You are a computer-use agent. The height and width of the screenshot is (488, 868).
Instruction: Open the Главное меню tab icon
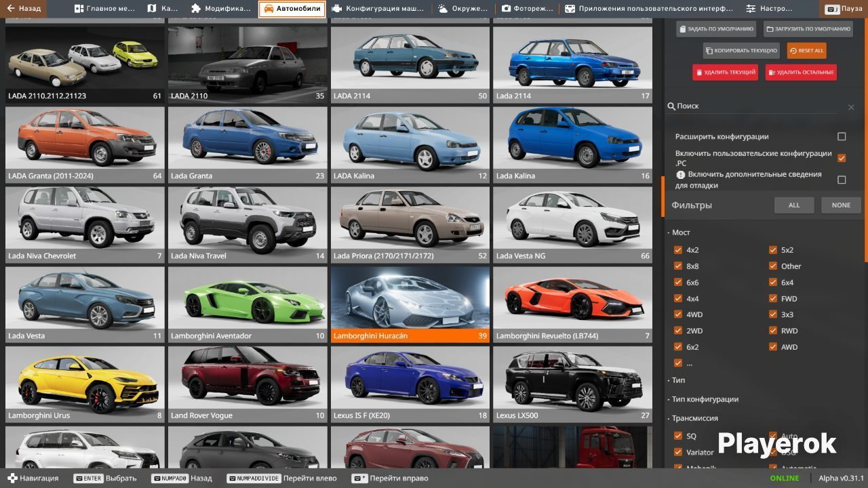pos(79,9)
